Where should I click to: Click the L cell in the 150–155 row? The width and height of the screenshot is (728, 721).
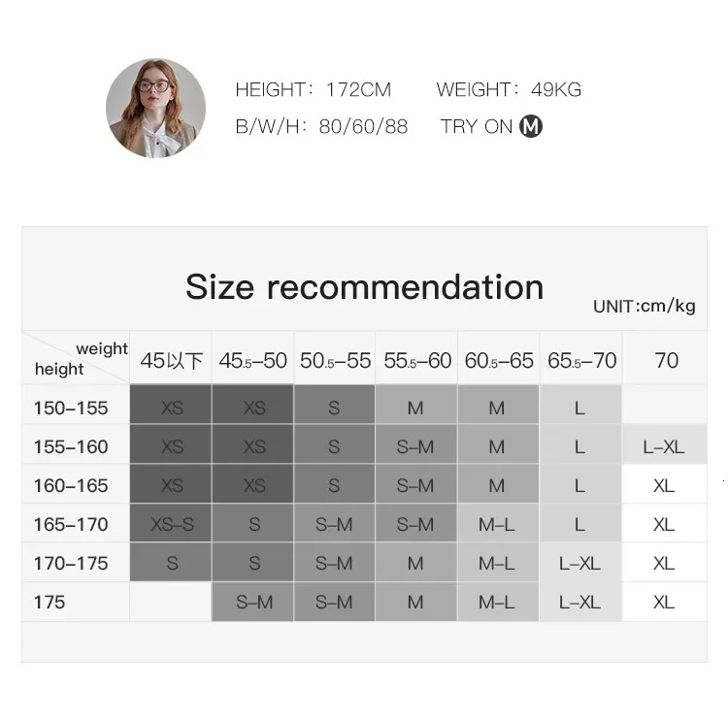coord(580,409)
